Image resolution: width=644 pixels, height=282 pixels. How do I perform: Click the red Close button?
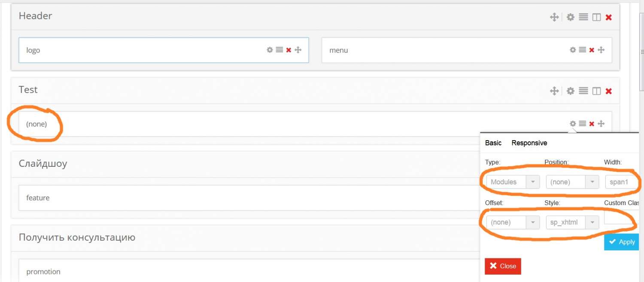tap(503, 266)
